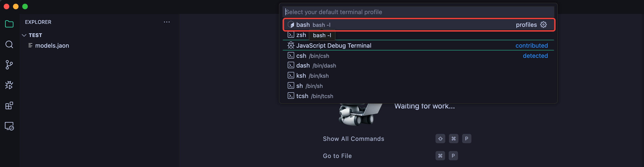Click the gear icon on the bash profile
Screen dimensions: 644x167
(543, 25)
